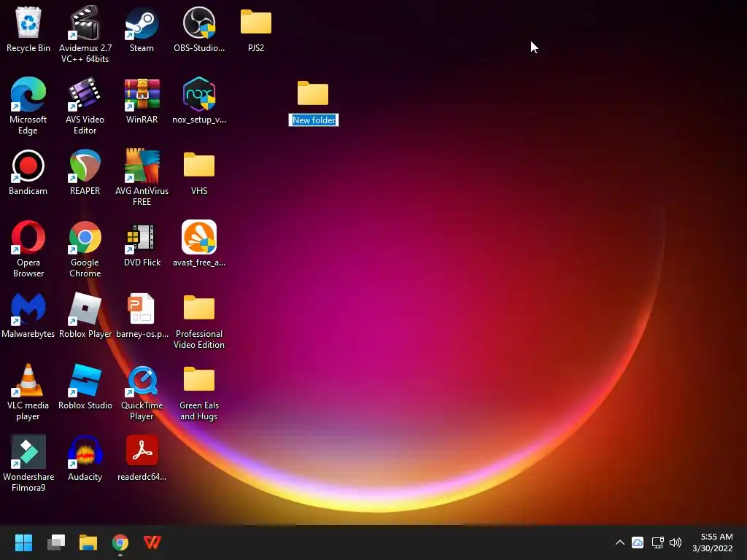Click the cloud sync tray icon

pyautogui.click(x=638, y=542)
